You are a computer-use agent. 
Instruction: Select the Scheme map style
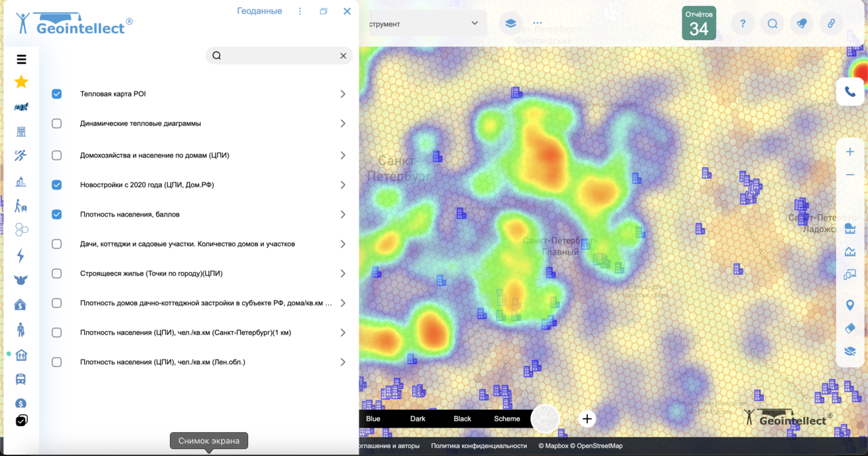pyautogui.click(x=507, y=419)
